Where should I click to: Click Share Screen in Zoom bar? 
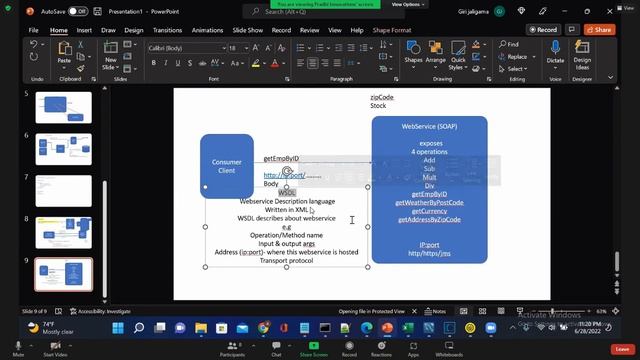tap(313, 349)
